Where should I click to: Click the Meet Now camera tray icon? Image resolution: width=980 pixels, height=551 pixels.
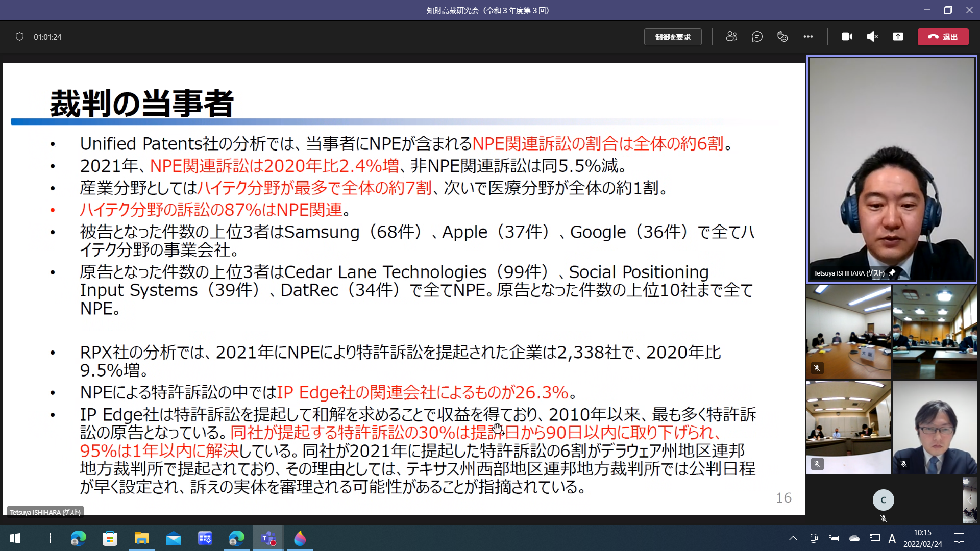(814, 538)
